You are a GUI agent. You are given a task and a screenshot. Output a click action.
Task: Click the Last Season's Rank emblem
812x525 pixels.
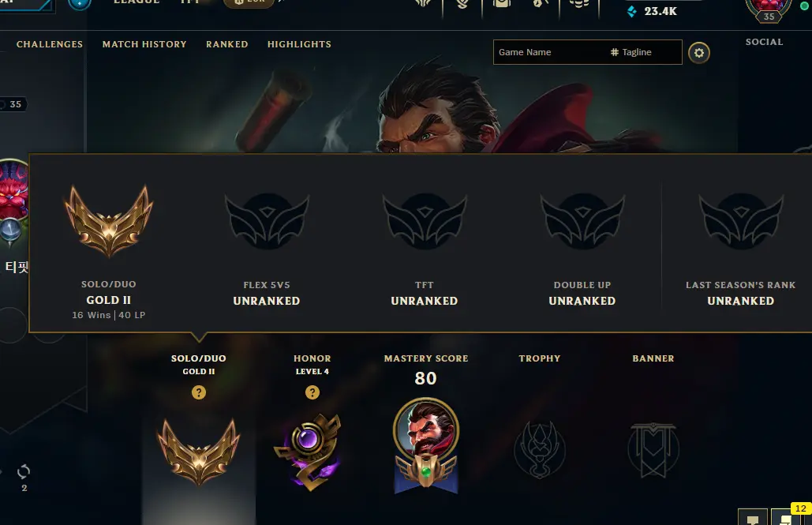(740, 222)
